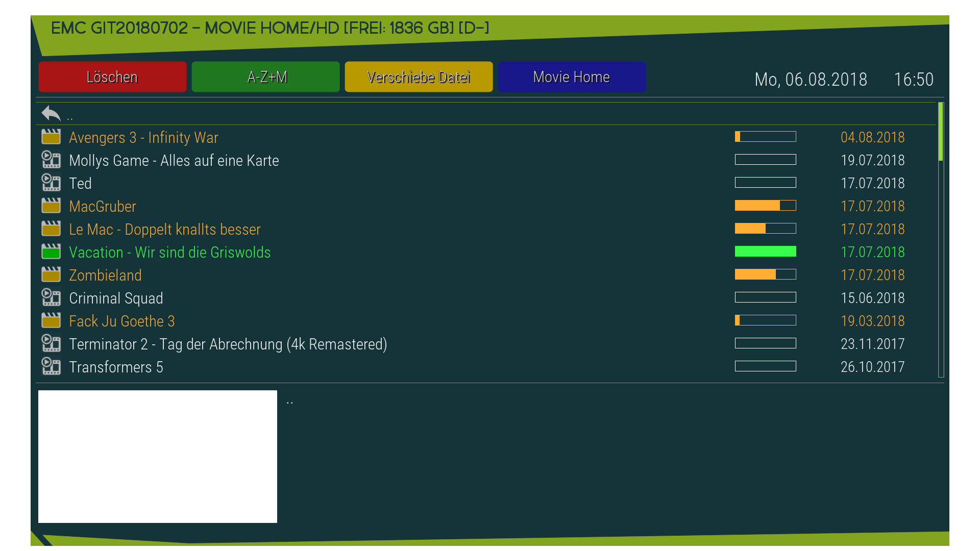This screenshot has height=551, width=980.
Task: Click the green list scrollbar thumb
Action: [941, 132]
